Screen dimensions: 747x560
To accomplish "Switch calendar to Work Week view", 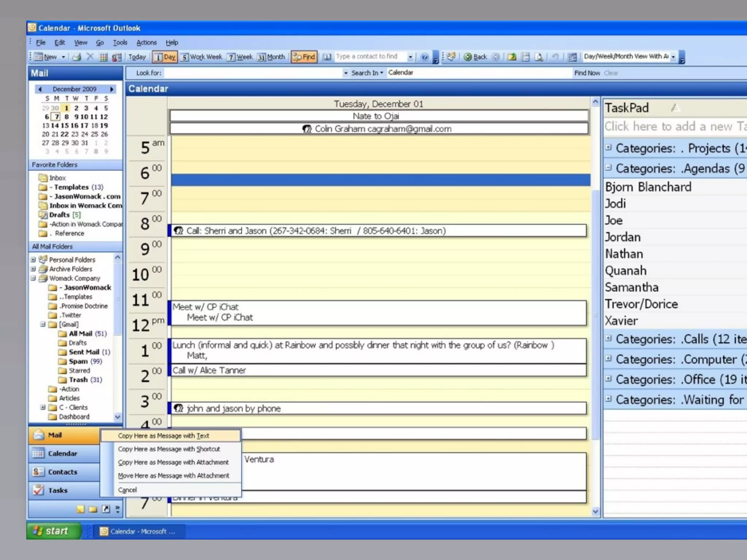I will click(x=202, y=57).
